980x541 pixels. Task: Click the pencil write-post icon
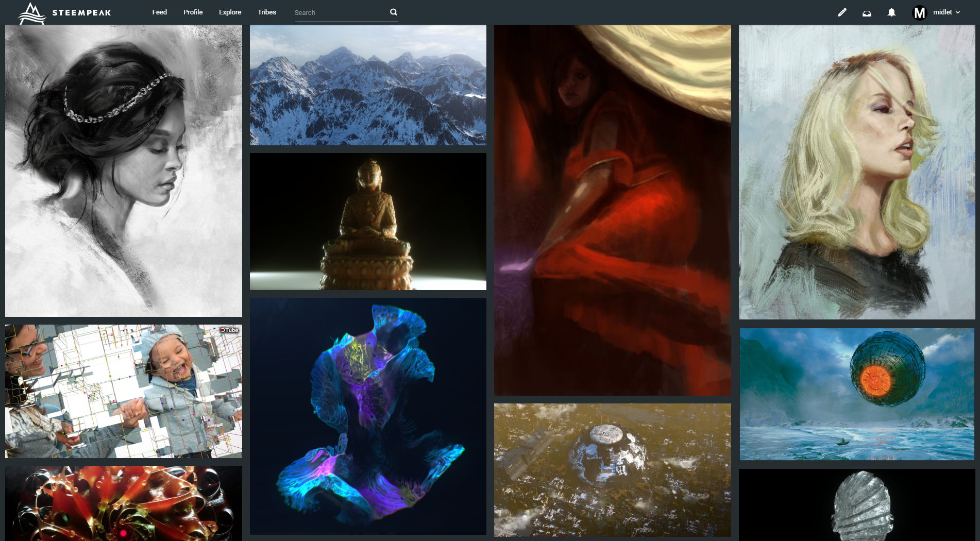842,12
